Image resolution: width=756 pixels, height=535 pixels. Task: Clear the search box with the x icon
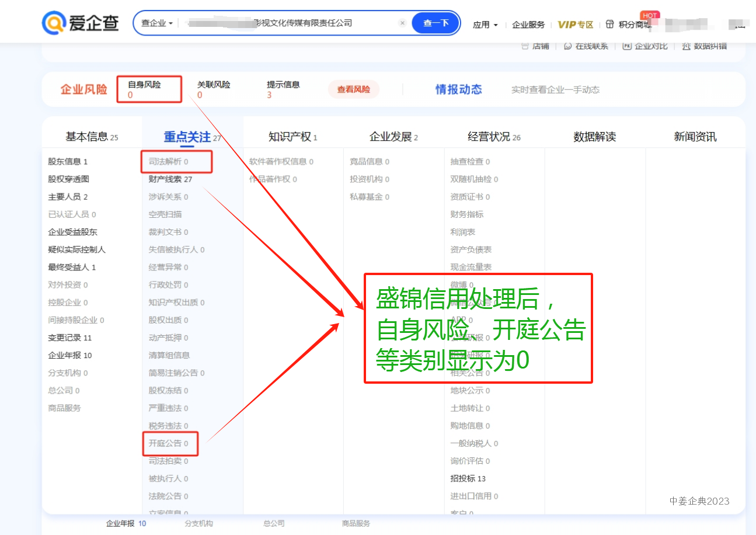tap(402, 23)
